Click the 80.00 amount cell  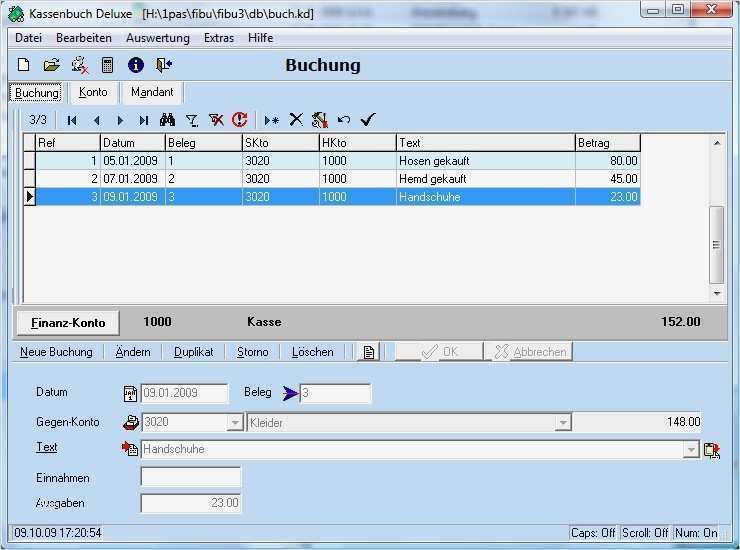click(x=608, y=161)
